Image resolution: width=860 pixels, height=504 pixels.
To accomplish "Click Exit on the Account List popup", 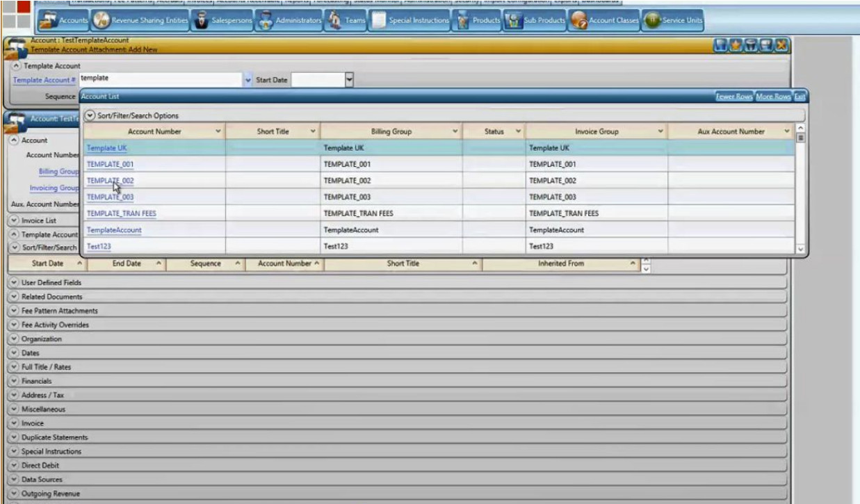I will 800,97.
